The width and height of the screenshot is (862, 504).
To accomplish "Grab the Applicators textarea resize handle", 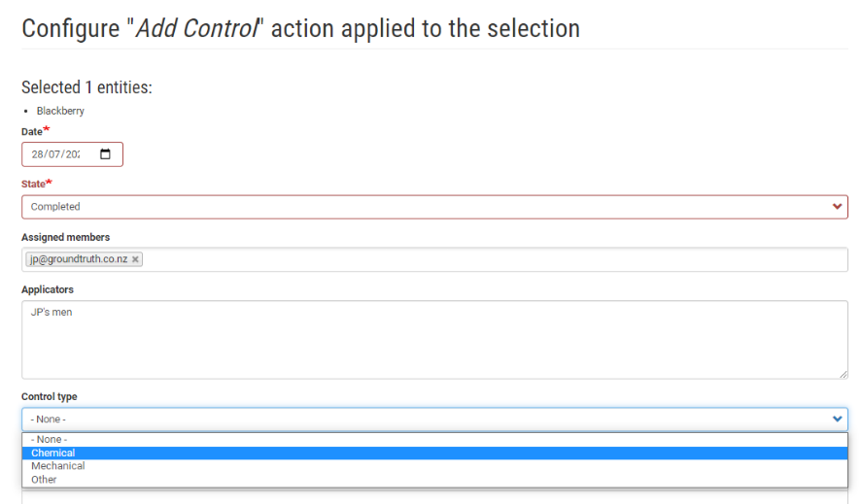I will click(x=843, y=374).
